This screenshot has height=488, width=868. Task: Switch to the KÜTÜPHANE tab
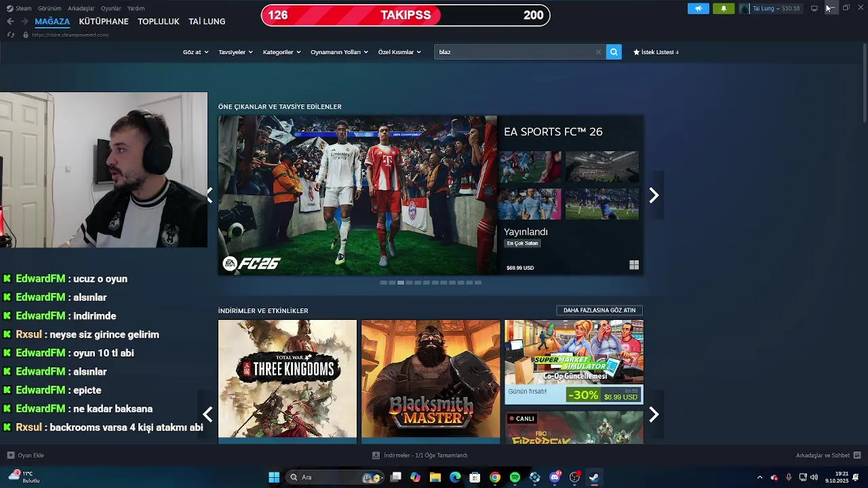(104, 21)
